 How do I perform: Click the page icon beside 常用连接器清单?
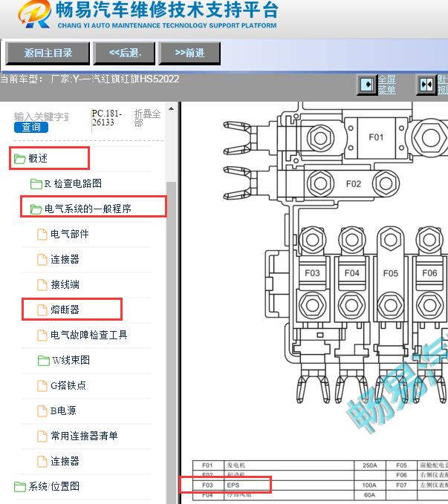click(x=42, y=436)
